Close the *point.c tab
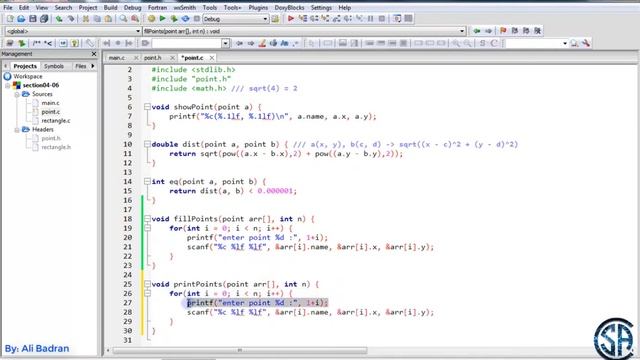 coord(212,58)
